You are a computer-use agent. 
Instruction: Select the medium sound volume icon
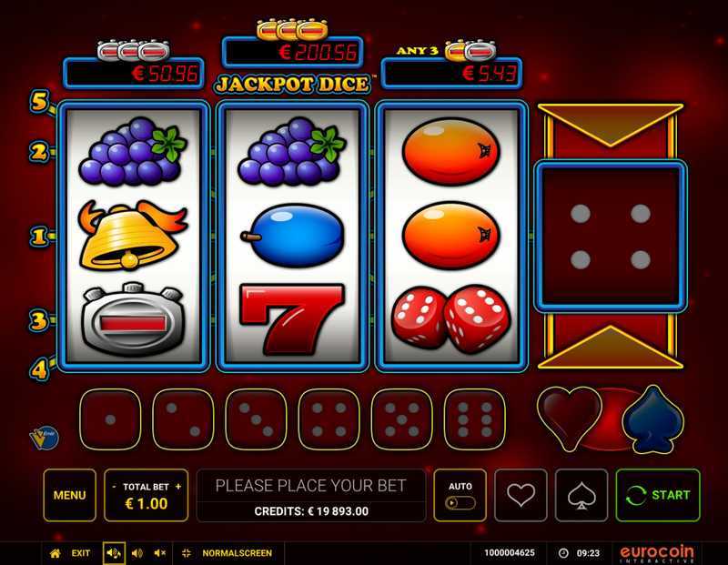point(137,553)
